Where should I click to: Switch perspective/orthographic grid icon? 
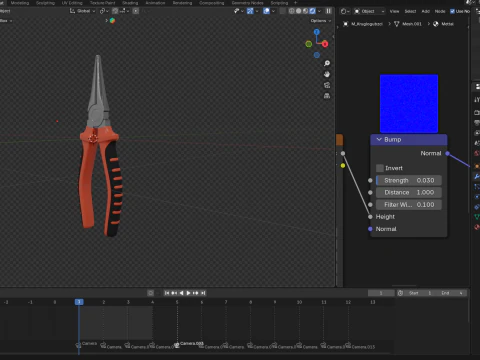coord(327,96)
